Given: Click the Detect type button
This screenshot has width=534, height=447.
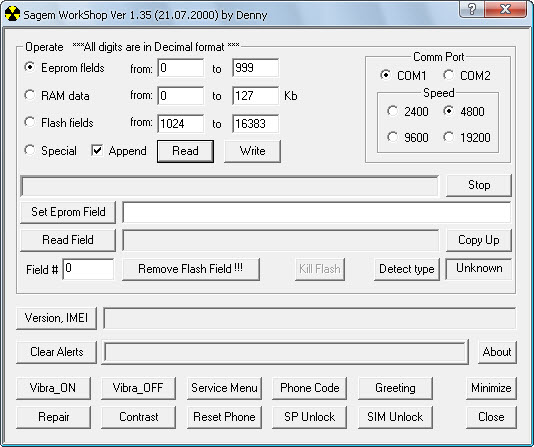Looking at the screenshot, I should tap(407, 269).
